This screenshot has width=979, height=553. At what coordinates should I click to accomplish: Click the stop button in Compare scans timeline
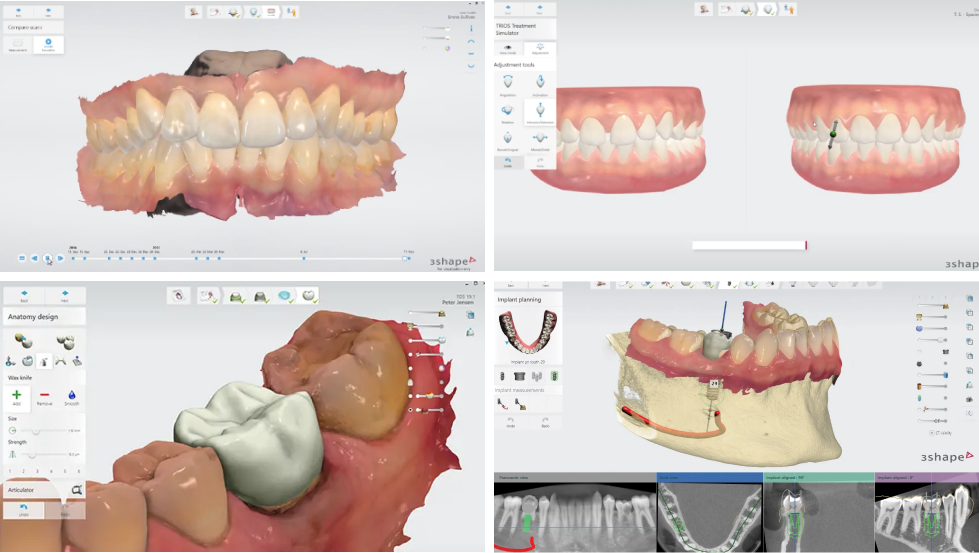coord(47,258)
